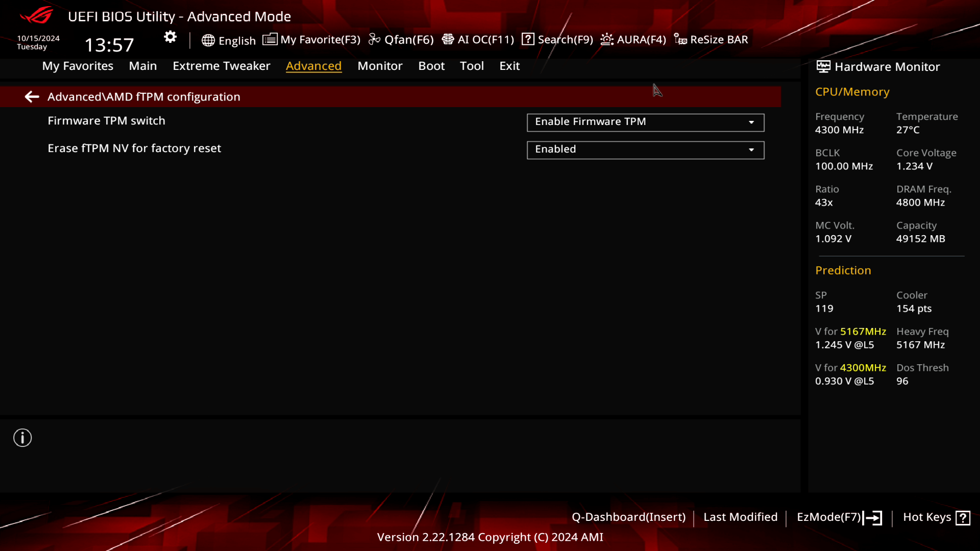Image resolution: width=980 pixels, height=551 pixels.
Task: Launch AI OC automatic overclocking
Action: tap(479, 39)
